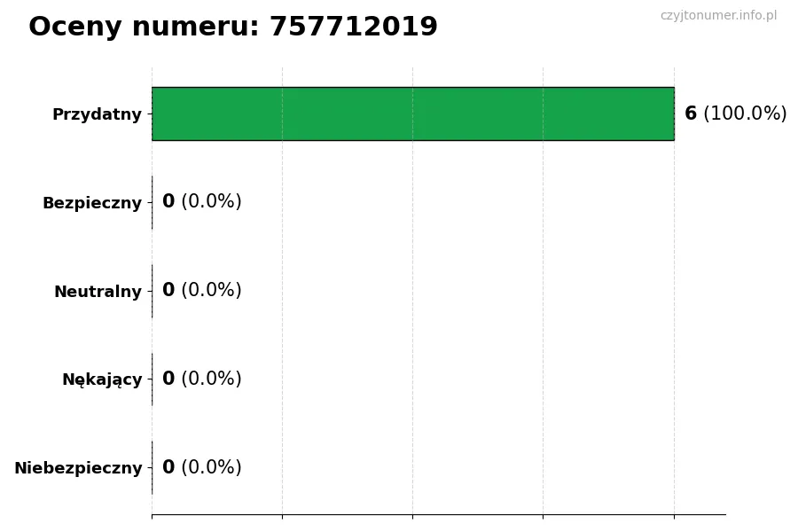Screen dimensions: 798x532
Task: Click the (0.0%) text in the Niebezpieczny row
Action: point(211,467)
